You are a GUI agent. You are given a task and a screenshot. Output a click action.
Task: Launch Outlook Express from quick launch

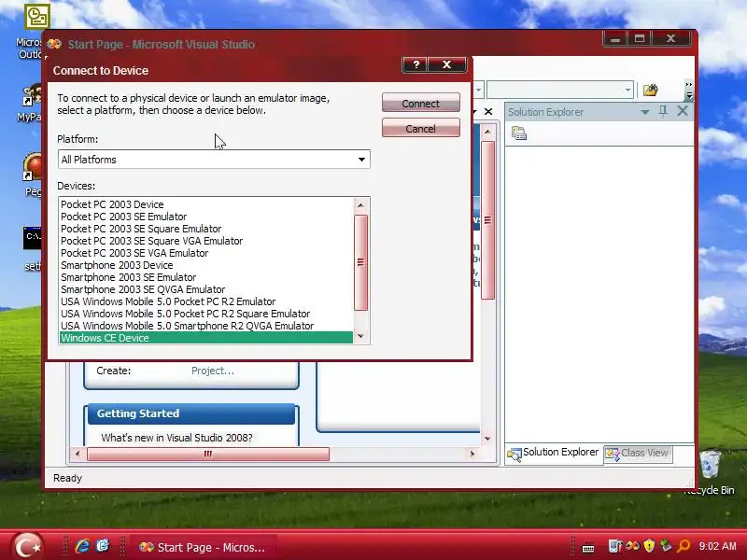pyautogui.click(x=103, y=546)
